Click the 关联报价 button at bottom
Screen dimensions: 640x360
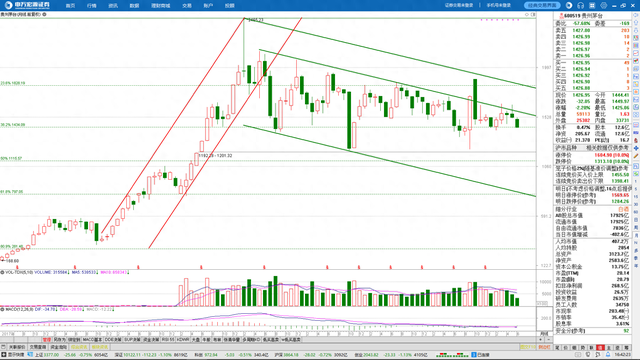click(x=18, y=347)
